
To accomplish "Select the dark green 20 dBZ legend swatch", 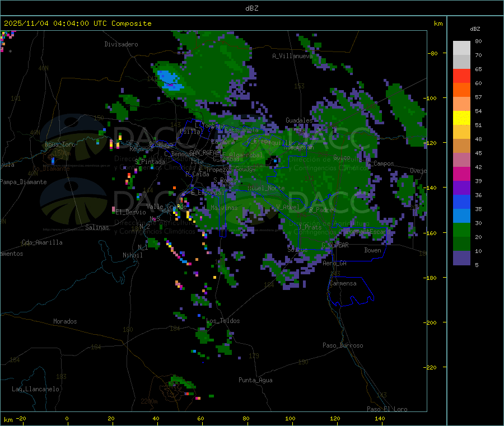I will coord(461,244).
